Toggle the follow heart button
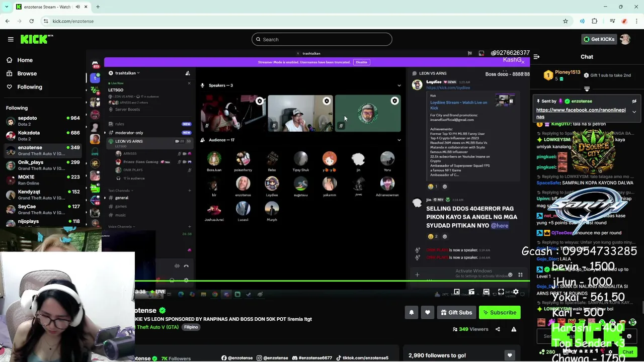Viewport: 644px width, 362px height. click(x=428, y=313)
